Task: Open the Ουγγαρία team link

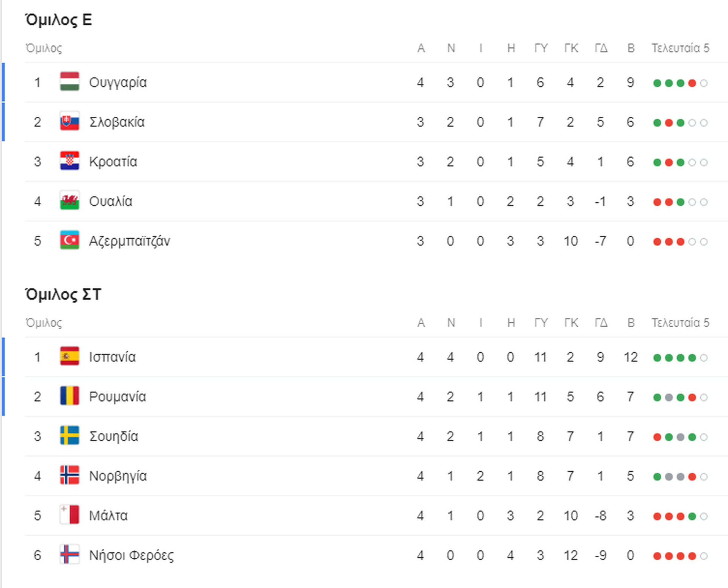Action: click(118, 83)
